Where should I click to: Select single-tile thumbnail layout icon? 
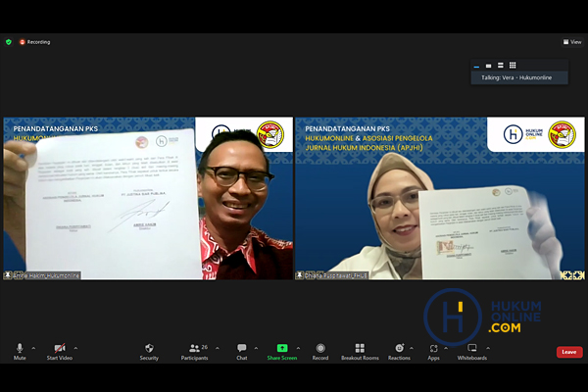point(488,66)
